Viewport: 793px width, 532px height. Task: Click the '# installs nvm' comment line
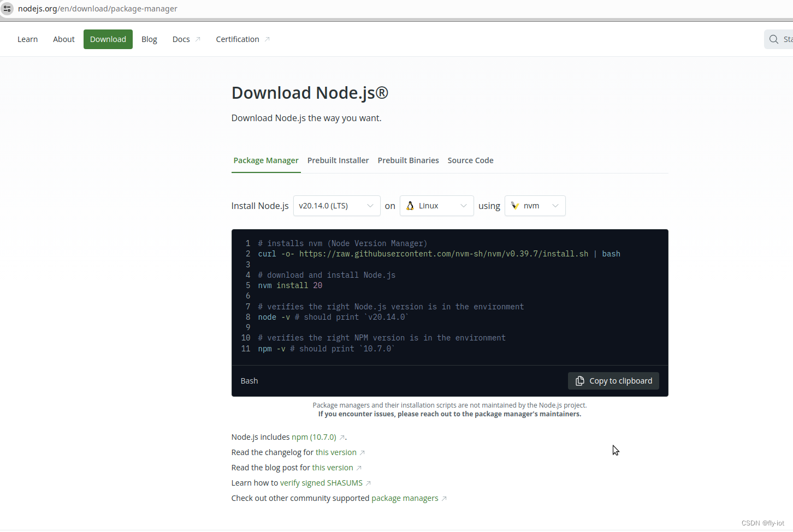342,243
